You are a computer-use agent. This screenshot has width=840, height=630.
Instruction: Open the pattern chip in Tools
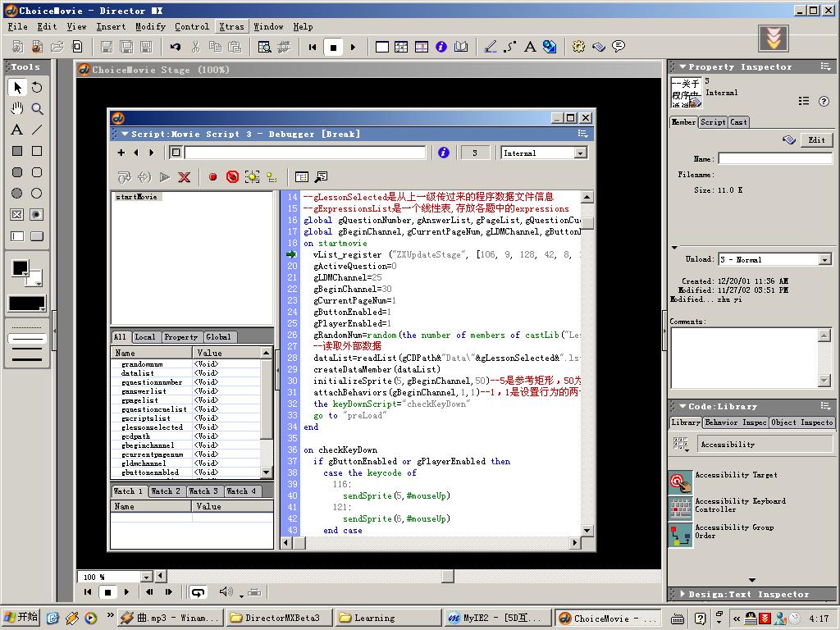[26, 304]
